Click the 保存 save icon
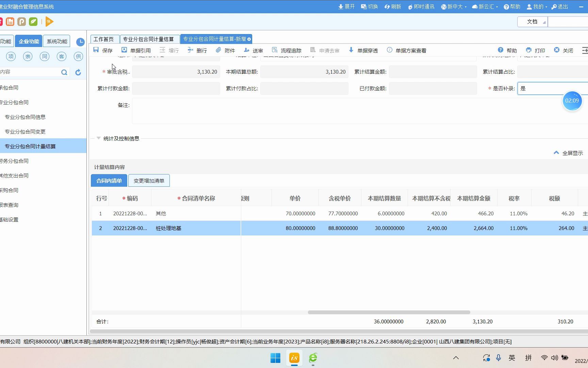The image size is (588, 368). click(96, 50)
